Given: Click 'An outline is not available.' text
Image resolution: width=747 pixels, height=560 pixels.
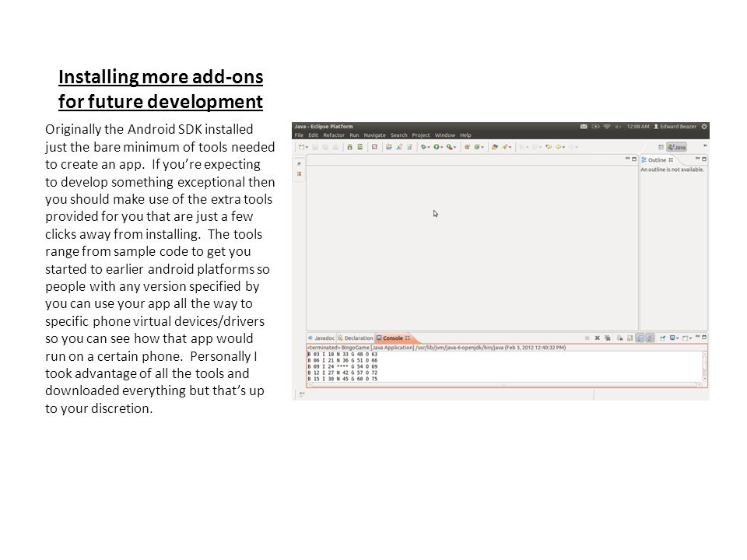Looking at the screenshot, I should pyautogui.click(x=672, y=170).
